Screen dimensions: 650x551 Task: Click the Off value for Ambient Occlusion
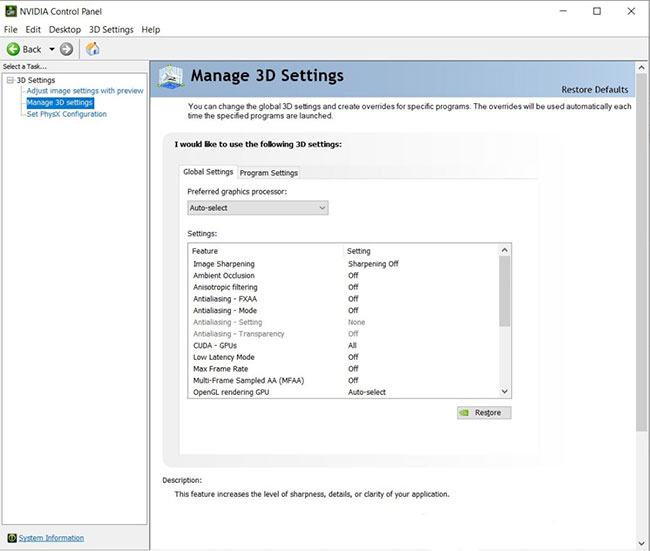point(353,275)
